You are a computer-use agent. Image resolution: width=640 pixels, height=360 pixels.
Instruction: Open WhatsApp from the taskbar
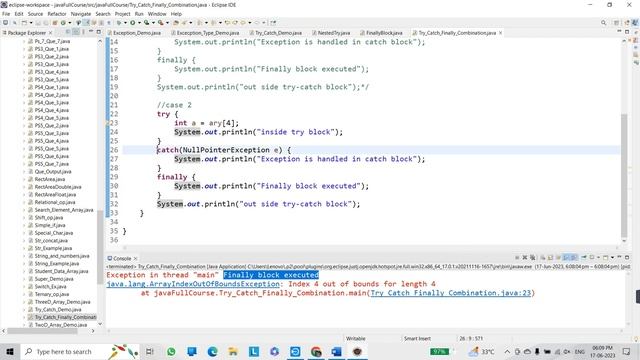171,351
